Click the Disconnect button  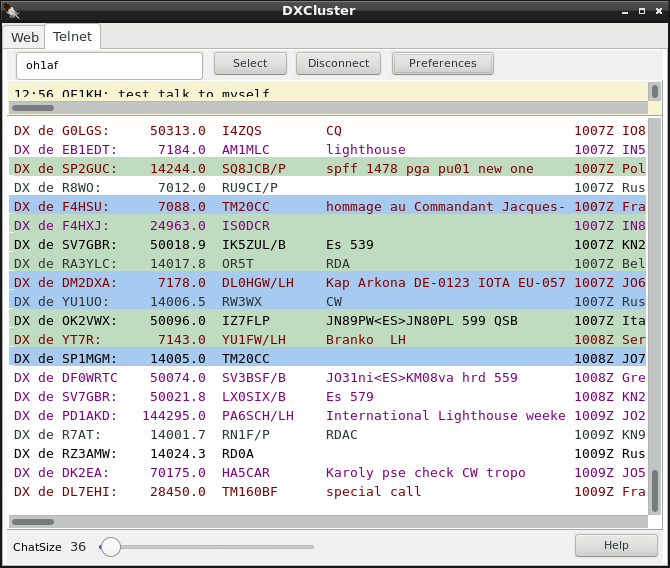(x=338, y=63)
